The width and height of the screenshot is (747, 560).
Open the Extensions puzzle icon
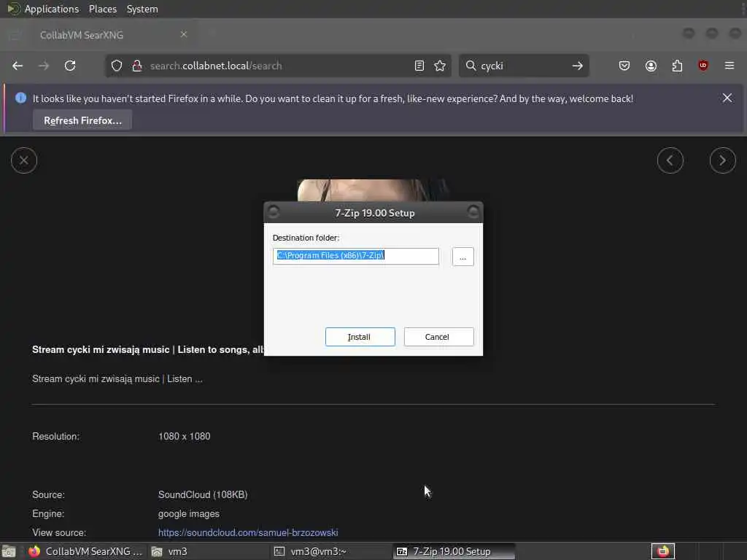point(677,66)
